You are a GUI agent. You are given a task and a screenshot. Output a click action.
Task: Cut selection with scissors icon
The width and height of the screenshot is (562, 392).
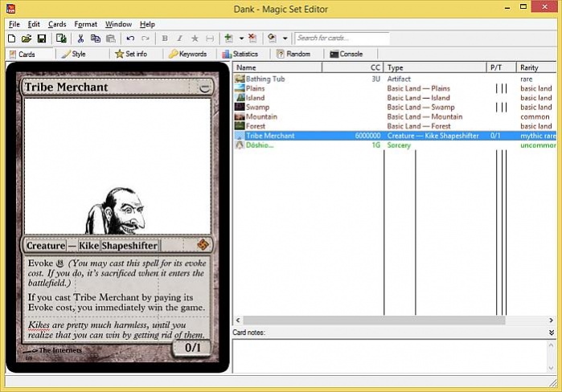pyautogui.click(x=80, y=39)
